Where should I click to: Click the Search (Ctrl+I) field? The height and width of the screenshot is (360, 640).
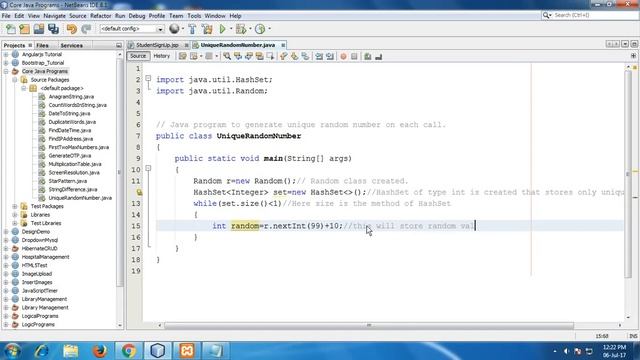(x=590, y=15)
